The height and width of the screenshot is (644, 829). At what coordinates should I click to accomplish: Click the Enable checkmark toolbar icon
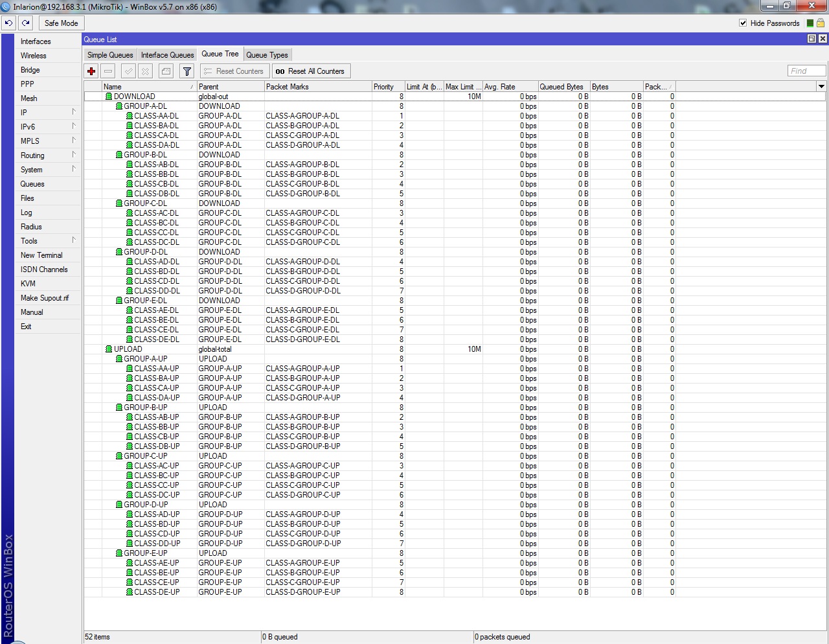tap(129, 71)
